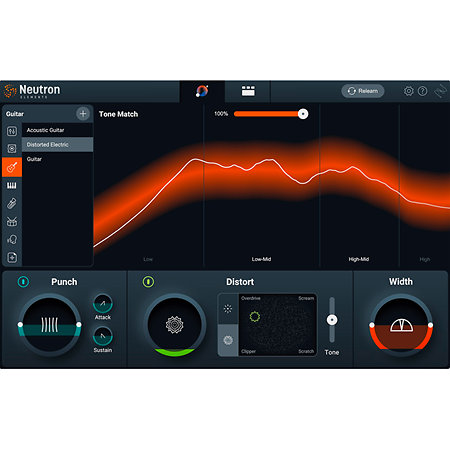450x450 pixels.
Task: Click the High-Mid band label
Action: coord(359,259)
